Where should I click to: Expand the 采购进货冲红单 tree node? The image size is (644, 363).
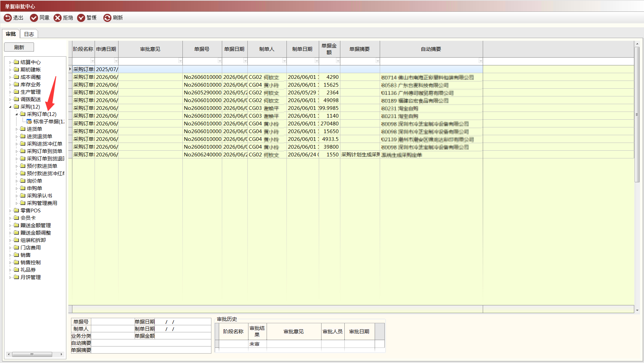(16, 144)
